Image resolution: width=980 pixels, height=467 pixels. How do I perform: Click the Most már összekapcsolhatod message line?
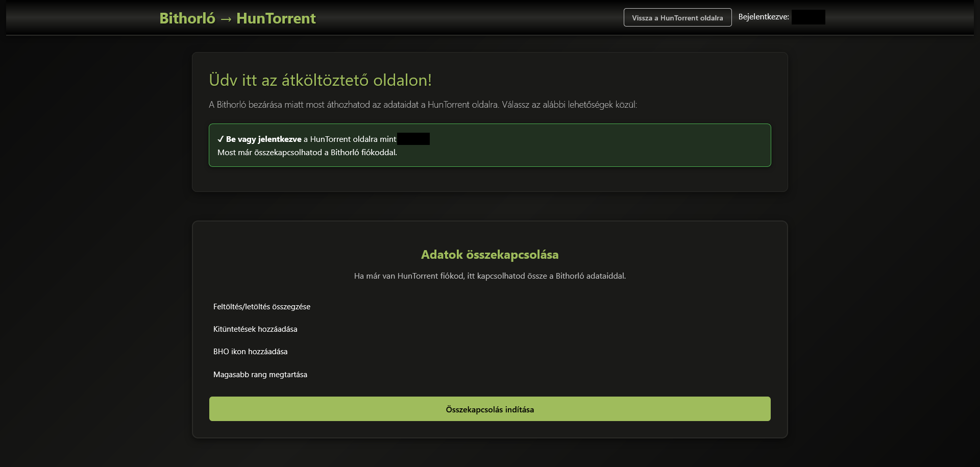tap(307, 153)
